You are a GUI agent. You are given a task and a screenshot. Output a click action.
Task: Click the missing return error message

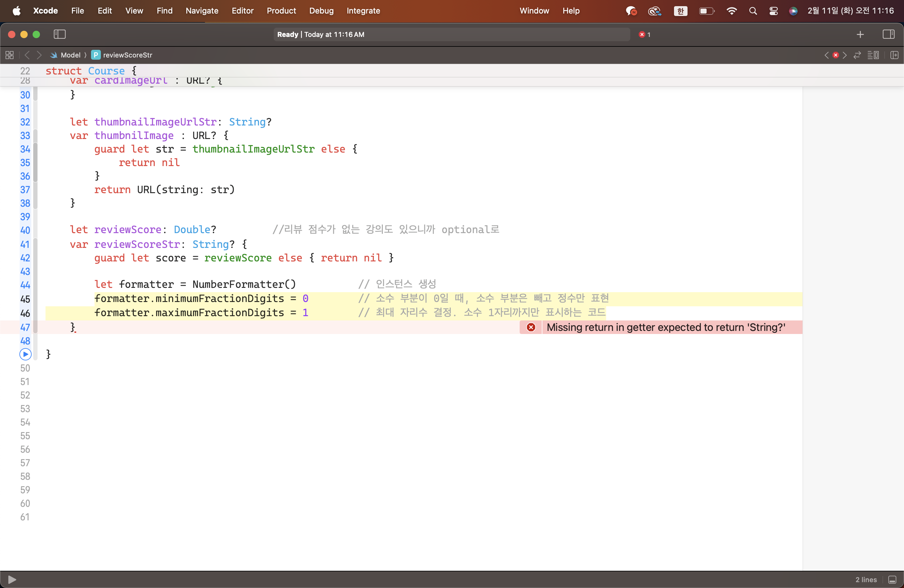click(x=665, y=328)
